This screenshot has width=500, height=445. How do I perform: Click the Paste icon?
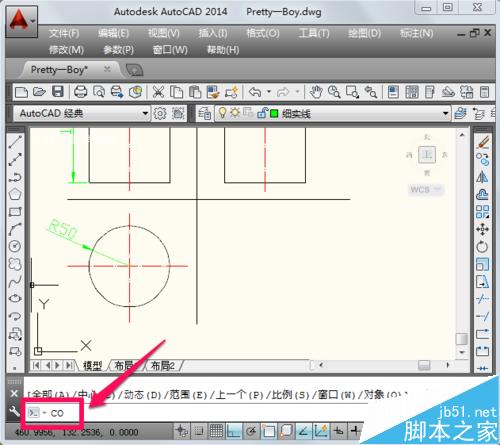(195, 92)
